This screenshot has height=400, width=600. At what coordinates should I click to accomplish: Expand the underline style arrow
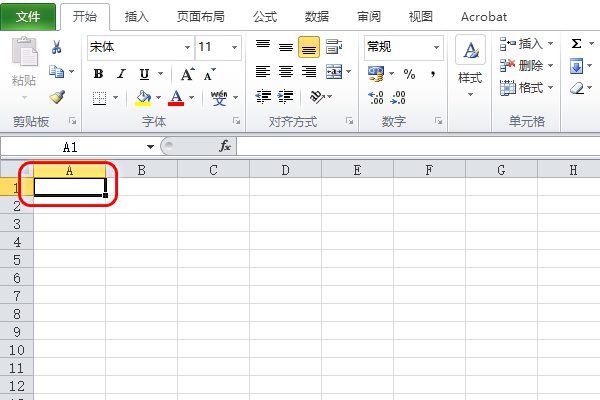(x=160, y=73)
